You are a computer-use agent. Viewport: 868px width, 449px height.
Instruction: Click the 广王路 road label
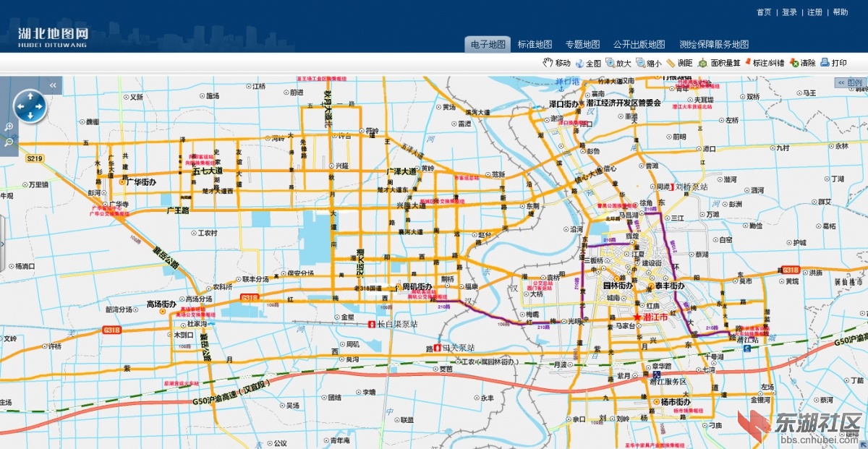(x=178, y=210)
